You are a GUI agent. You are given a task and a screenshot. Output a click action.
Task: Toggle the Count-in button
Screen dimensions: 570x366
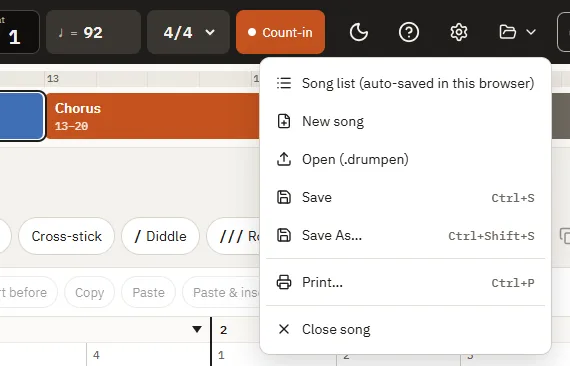point(280,32)
